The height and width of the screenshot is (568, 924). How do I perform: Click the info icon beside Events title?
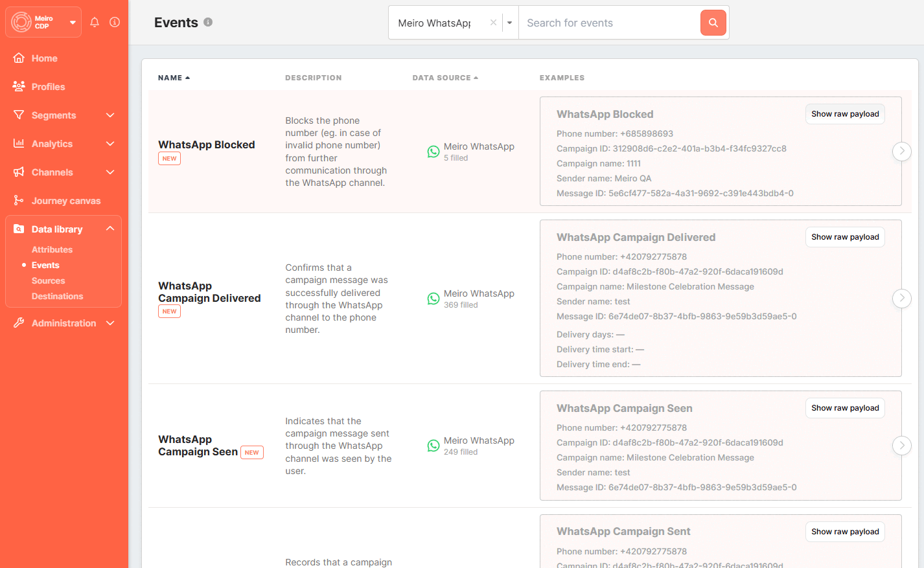pos(208,22)
